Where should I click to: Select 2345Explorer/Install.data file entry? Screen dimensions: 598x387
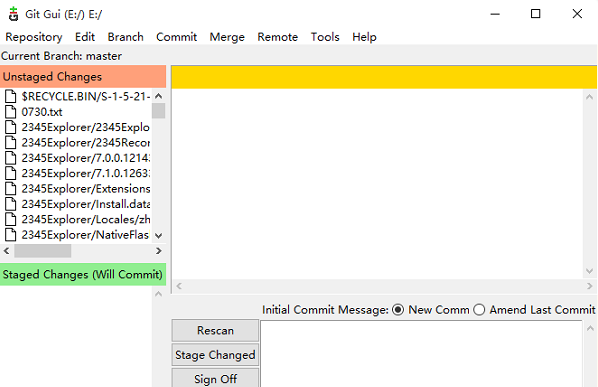point(86,204)
